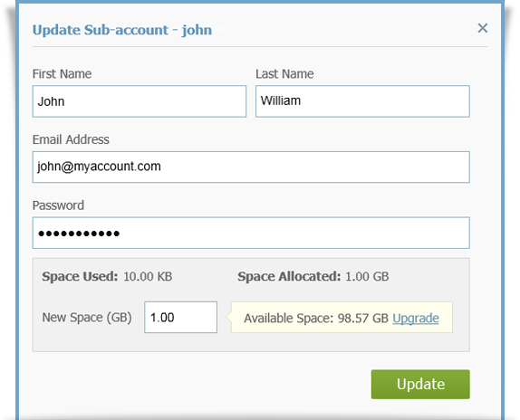Image resolution: width=520 pixels, height=420 pixels.
Task: Click into the Password field
Action: 251,233
